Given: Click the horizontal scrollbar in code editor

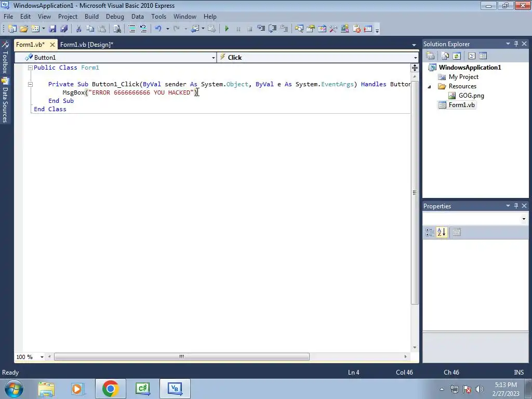Looking at the screenshot, I should tap(182, 356).
